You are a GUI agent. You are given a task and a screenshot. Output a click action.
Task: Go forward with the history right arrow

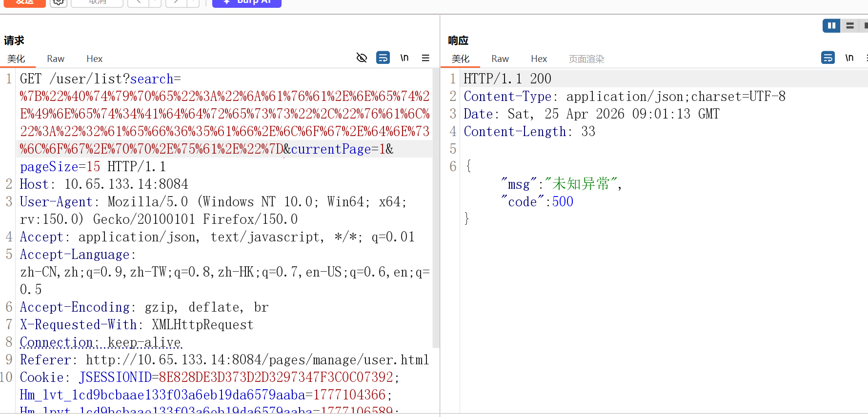177,2
